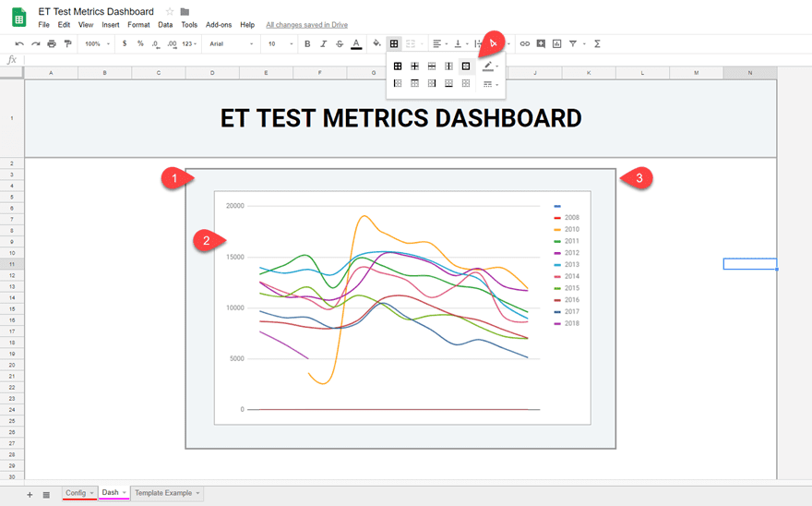The width and height of the screenshot is (812, 506).
Task: Clear borders in the border popup
Action: click(x=466, y=83)
